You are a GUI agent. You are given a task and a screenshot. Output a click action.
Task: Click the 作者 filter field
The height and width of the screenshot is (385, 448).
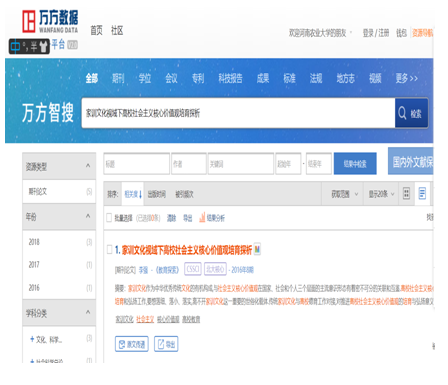point(189,164)
